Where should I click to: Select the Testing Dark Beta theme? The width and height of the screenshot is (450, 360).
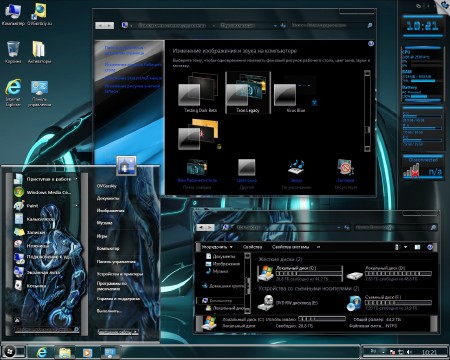200,93
